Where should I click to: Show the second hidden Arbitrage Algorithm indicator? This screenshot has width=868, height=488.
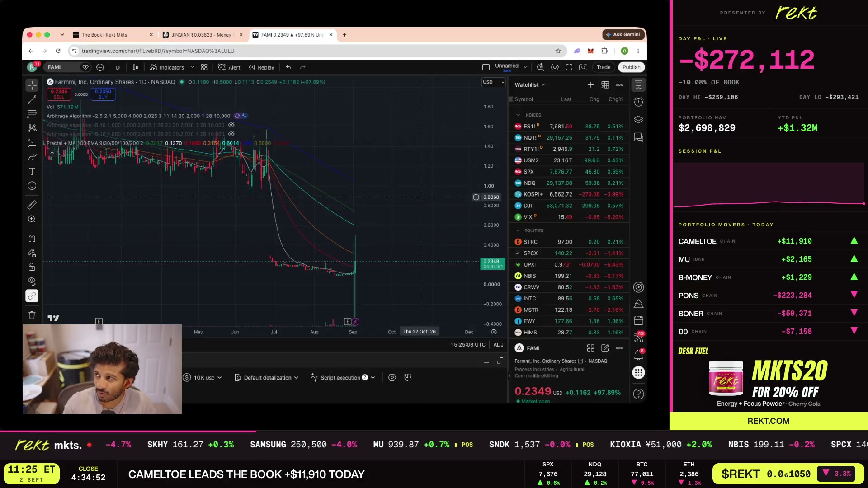tap(231, 125)
